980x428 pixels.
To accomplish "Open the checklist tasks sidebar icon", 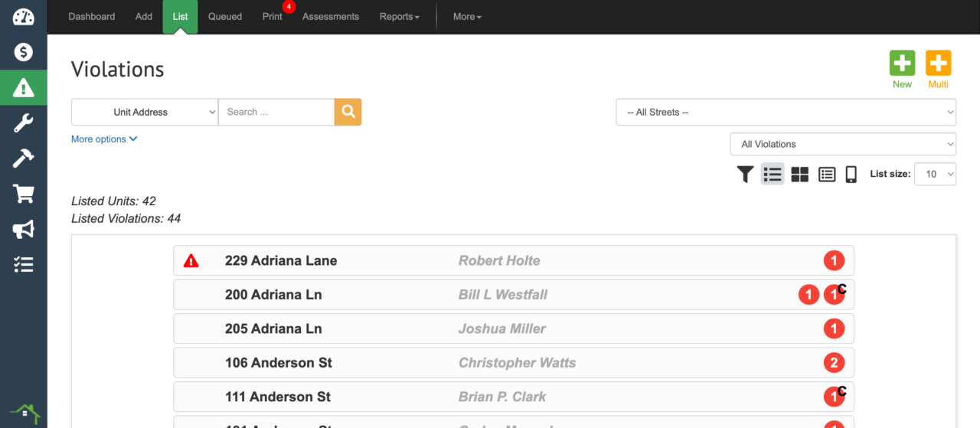I will coord(24,265).
